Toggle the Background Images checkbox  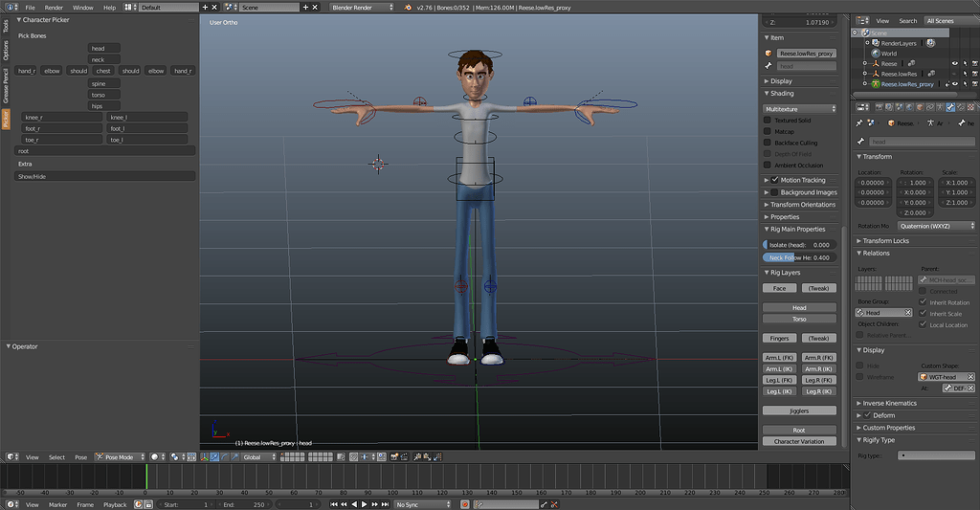tap(775, 192)
